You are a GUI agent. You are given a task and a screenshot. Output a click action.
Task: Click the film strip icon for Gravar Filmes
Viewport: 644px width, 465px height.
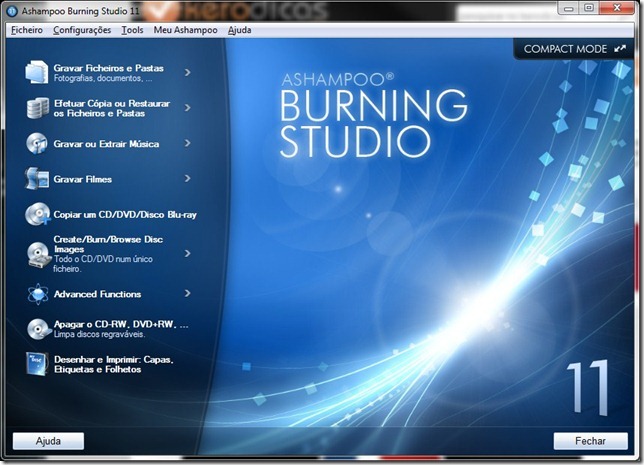pos(37,179)
